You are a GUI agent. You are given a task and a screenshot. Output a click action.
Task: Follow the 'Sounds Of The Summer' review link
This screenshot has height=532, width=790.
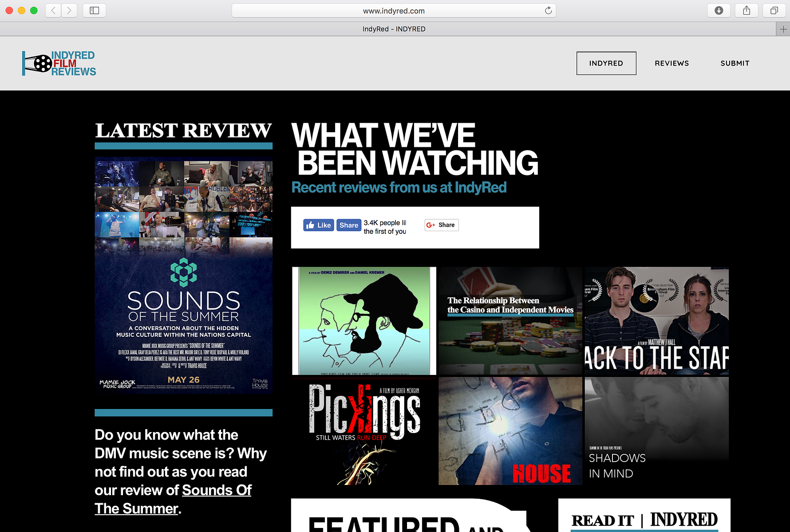173,499
